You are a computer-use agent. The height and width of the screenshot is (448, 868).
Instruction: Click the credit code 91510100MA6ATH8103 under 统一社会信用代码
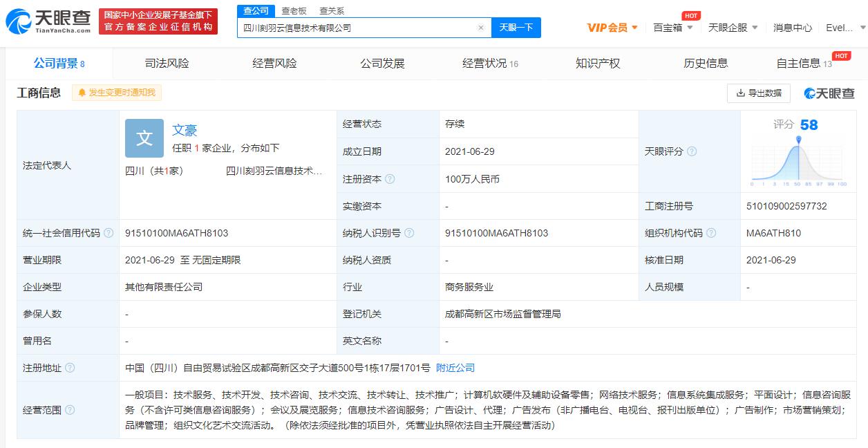[x=177, y=234]
